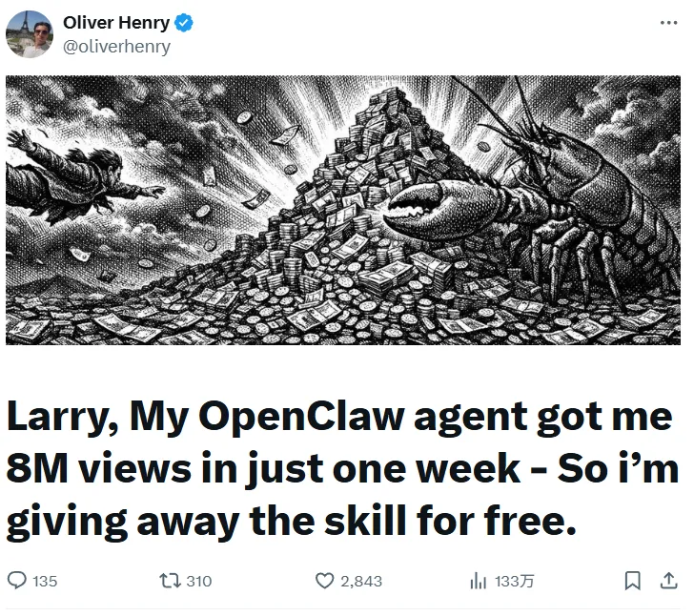Viewport: 694px width, 616px height.
Task: Click the share upload arrow icon
Action: [669, 581]
